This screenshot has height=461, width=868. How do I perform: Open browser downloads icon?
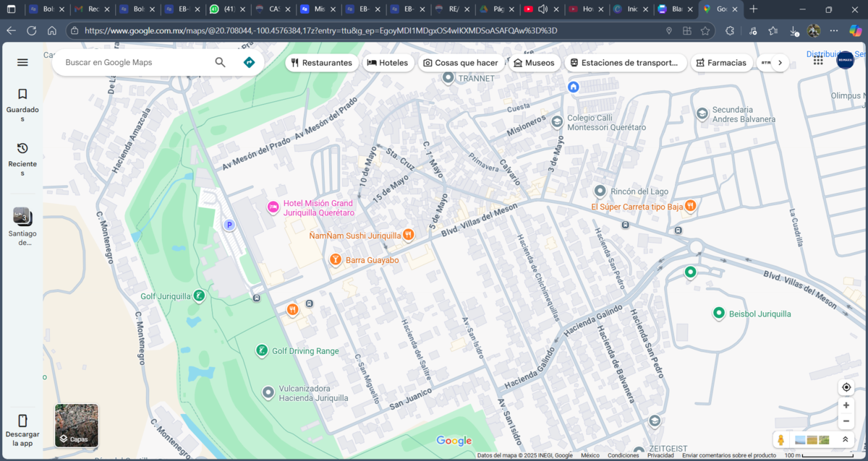[793, 31]
